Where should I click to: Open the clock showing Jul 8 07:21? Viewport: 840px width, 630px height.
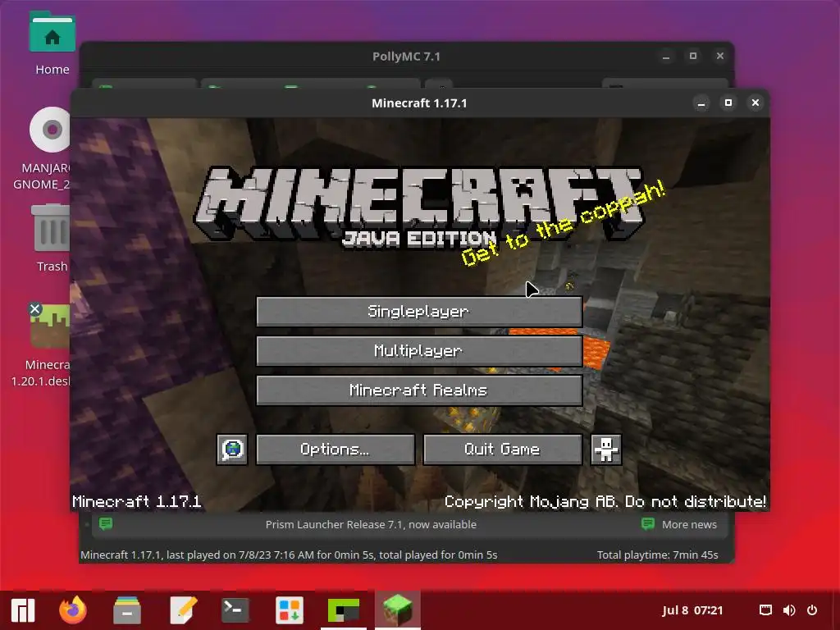coord(692,610)
